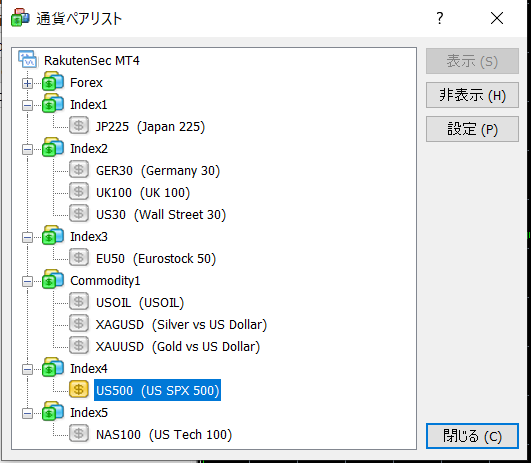Click the yellow dollar icon beside US500
Viewport: 531px width, 463px height.
(x=79, y=390)
